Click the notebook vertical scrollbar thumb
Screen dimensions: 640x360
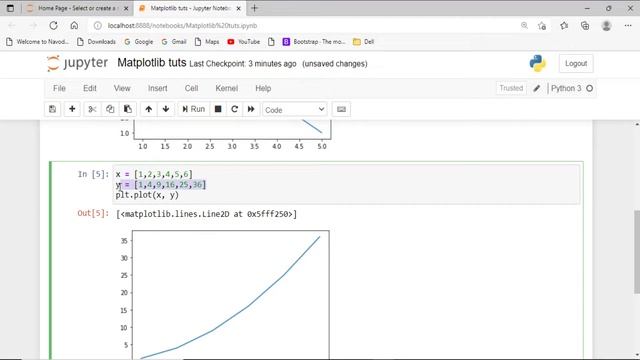637,251
